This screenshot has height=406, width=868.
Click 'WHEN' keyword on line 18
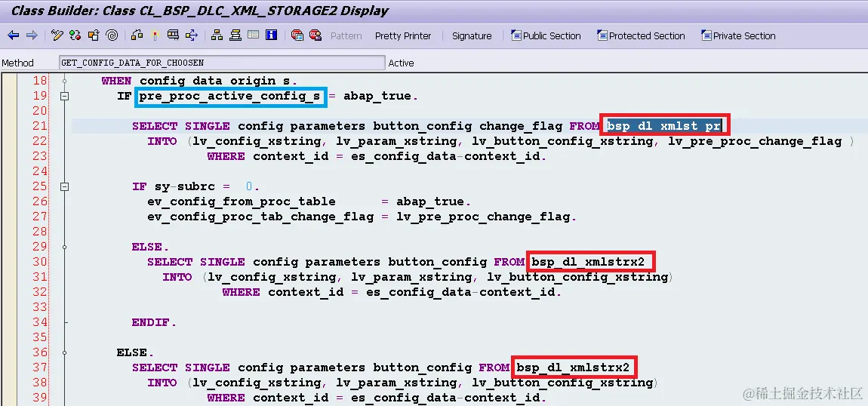117,81
